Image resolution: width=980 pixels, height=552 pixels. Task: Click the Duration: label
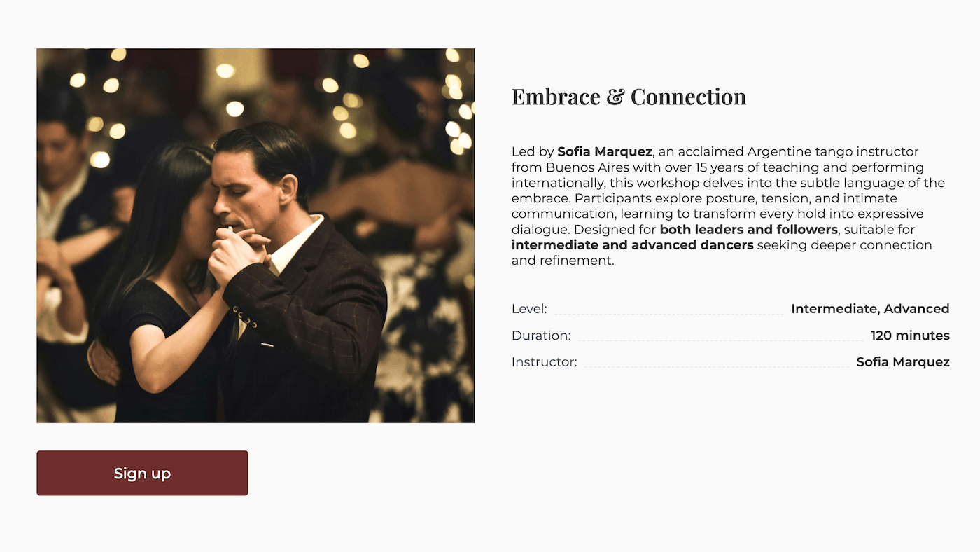(x=541, y=336)
